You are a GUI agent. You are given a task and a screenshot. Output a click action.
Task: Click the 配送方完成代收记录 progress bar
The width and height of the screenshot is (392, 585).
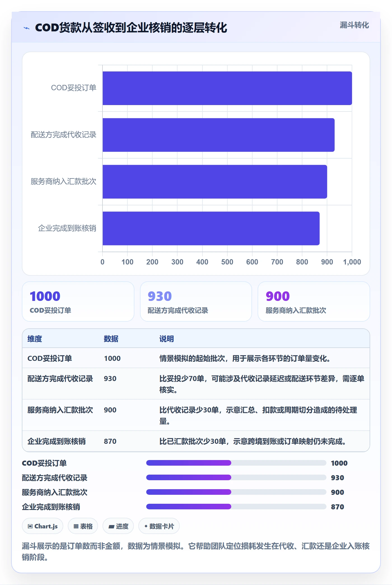(236, 477)
